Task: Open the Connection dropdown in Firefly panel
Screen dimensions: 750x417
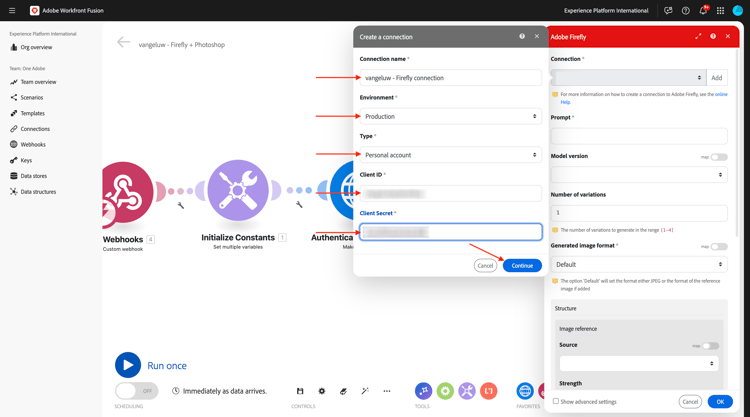Action: [x=628, y=77]
